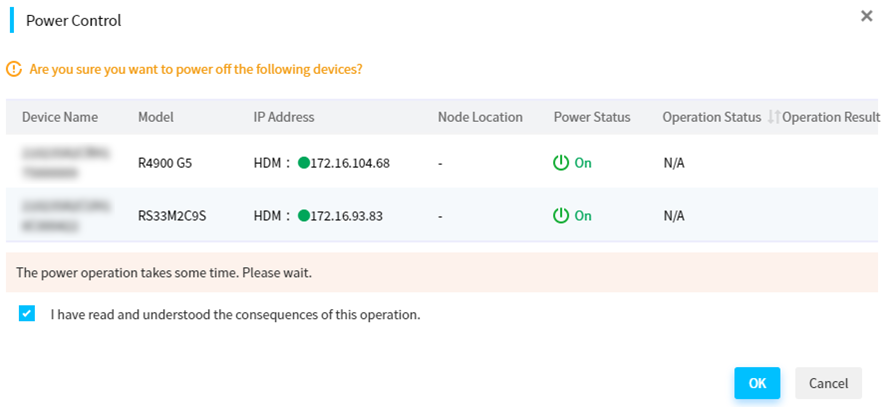Select the RS33M2C9S device row

point(442,216)
